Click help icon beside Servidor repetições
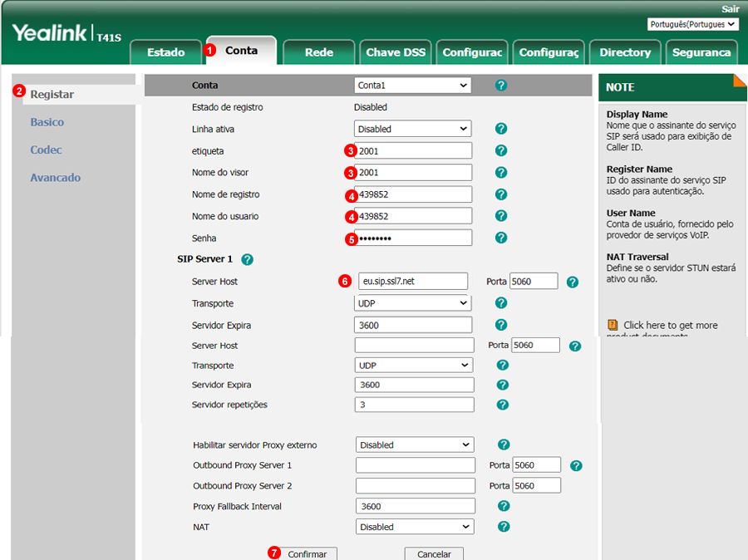Viewport: 748px width, 560px height. coord(502,405)
